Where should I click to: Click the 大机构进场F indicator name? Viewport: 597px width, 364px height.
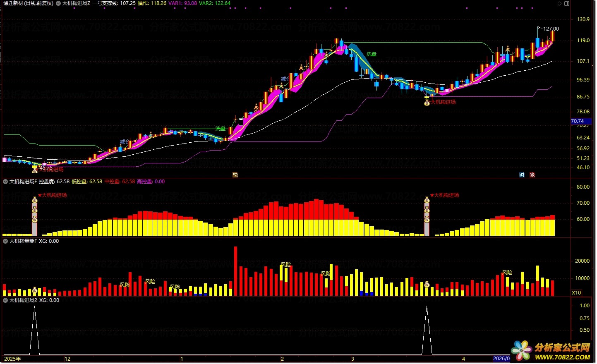[x=23, y=182]
